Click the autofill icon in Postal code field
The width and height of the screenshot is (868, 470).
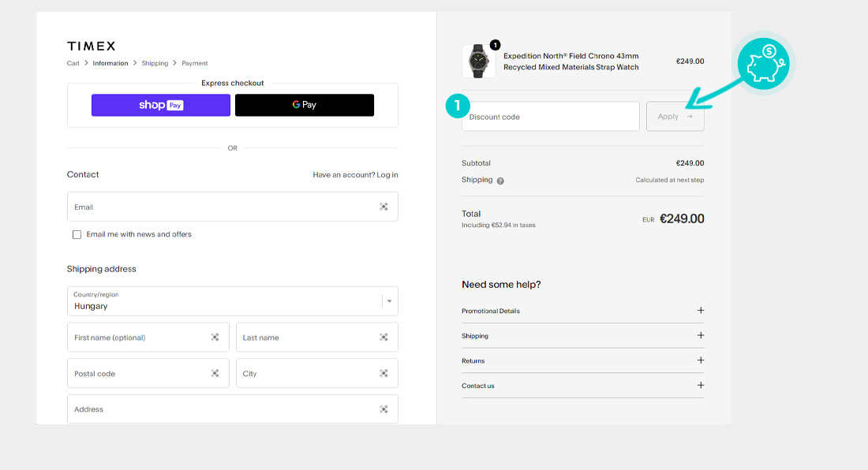click(215, 374)
